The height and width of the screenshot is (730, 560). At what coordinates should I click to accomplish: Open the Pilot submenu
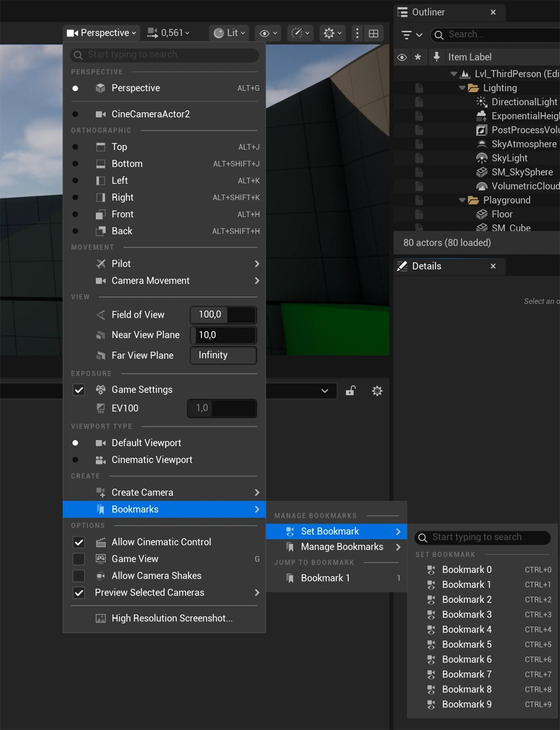pyautogui.click(x=164, y=264)
